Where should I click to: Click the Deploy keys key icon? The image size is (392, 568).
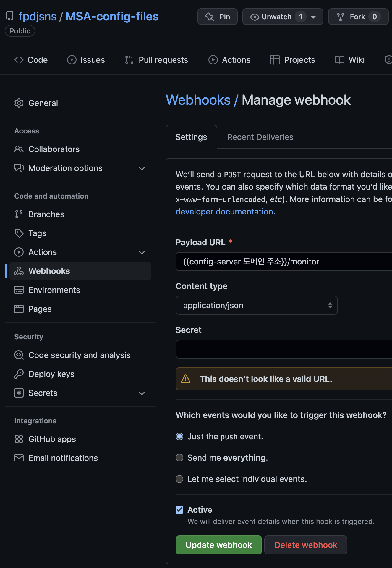pos(19,374)
